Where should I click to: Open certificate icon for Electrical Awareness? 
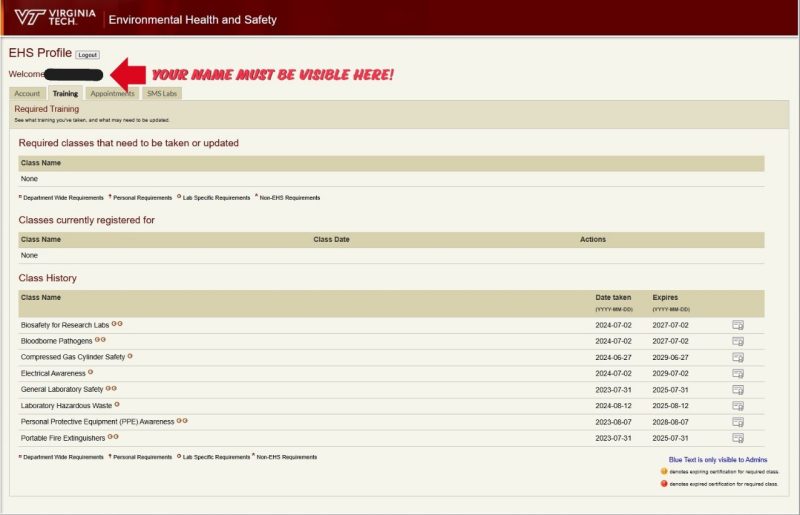pyautogui.click(x=738, y=374)
